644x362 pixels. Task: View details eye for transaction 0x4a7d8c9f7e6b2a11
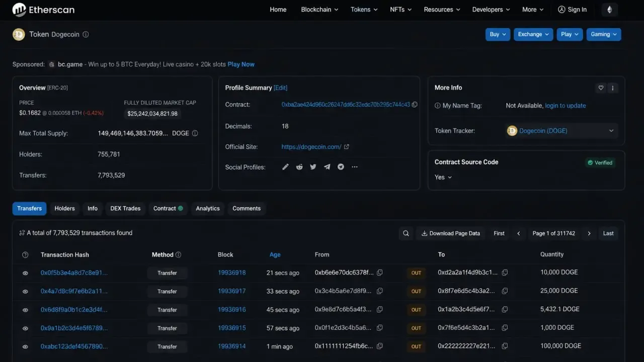pos(25,292)
